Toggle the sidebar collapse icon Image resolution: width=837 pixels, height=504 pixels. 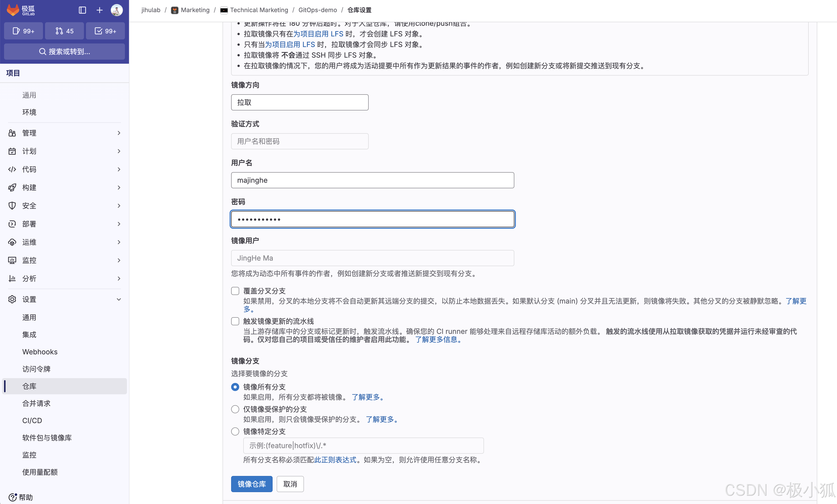click(x=82, y=10)
